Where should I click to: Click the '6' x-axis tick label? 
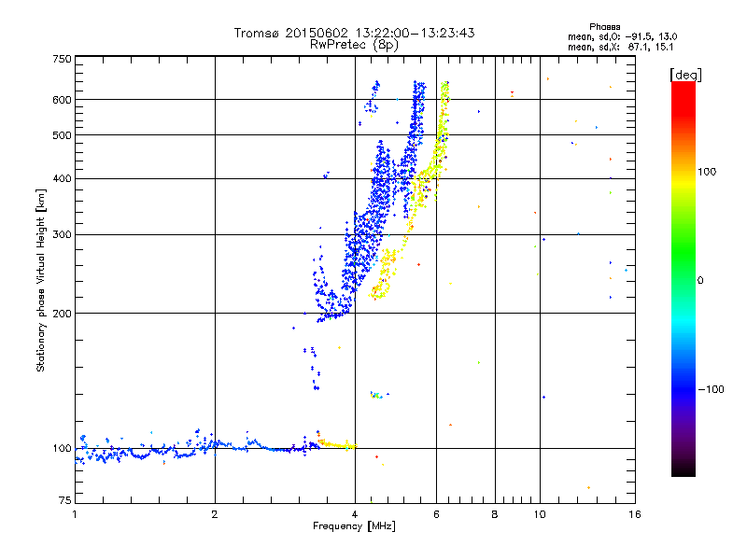click(436, 514)
